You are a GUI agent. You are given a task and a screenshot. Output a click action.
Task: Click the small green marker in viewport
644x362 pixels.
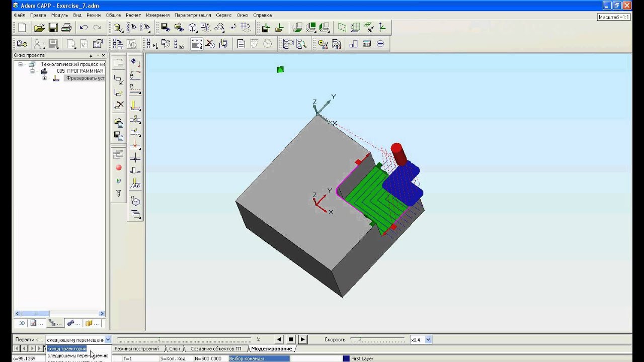point(280,69)
